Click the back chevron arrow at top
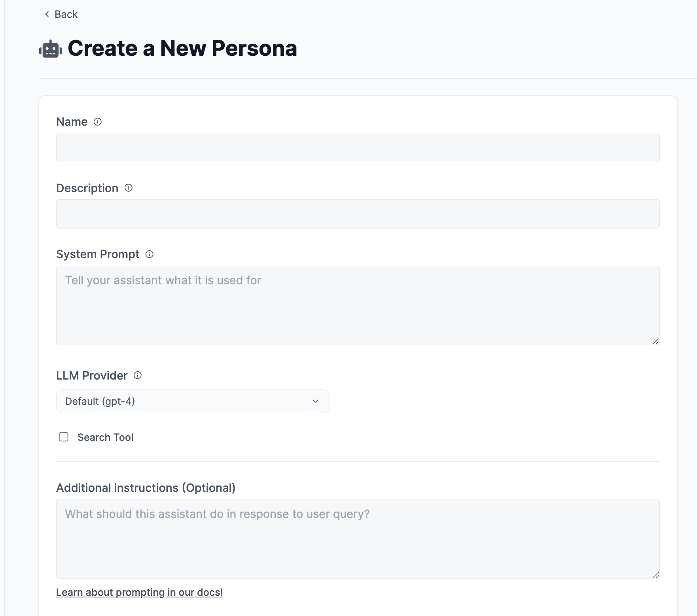 pyautogui.click(x=46, y=14)
